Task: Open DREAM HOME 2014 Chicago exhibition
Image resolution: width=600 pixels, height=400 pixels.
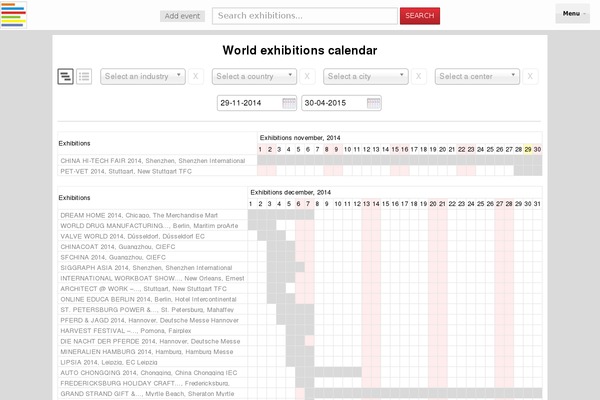Action: pyautogui.click(x=139, y=215)
